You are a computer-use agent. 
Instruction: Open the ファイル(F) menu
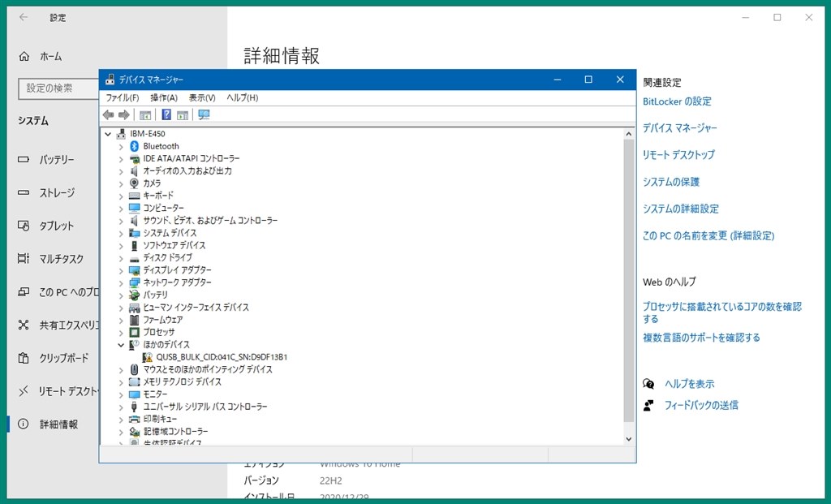[x=123, y=98]
